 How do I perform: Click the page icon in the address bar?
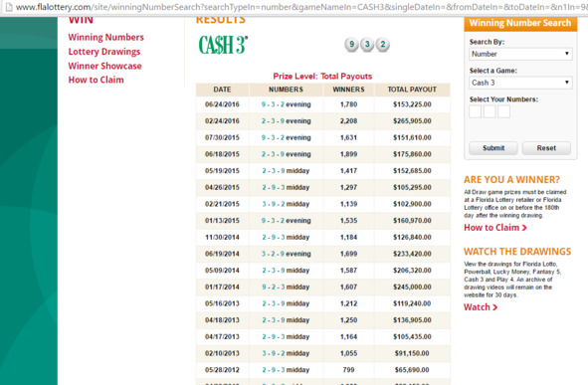tap(9, 7)
